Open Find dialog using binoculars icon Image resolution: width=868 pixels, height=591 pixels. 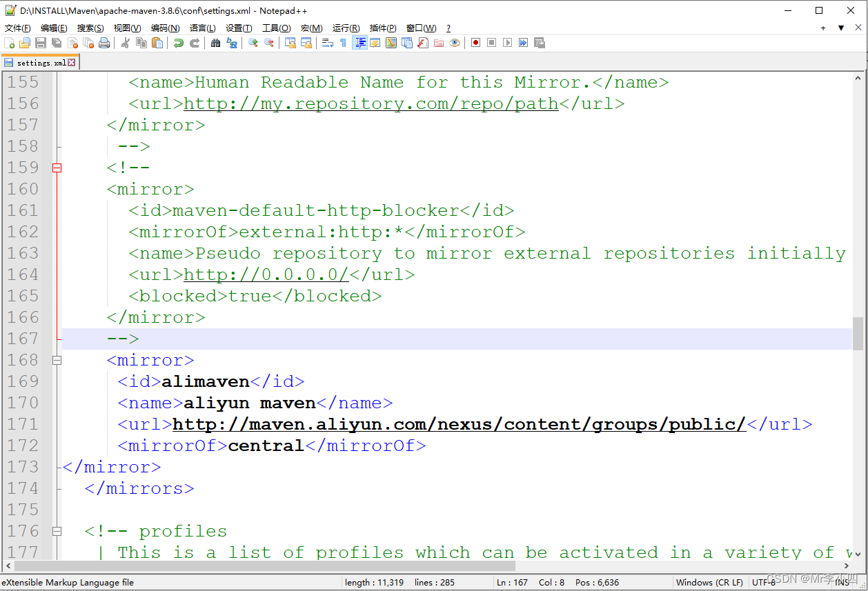(215, 43)
